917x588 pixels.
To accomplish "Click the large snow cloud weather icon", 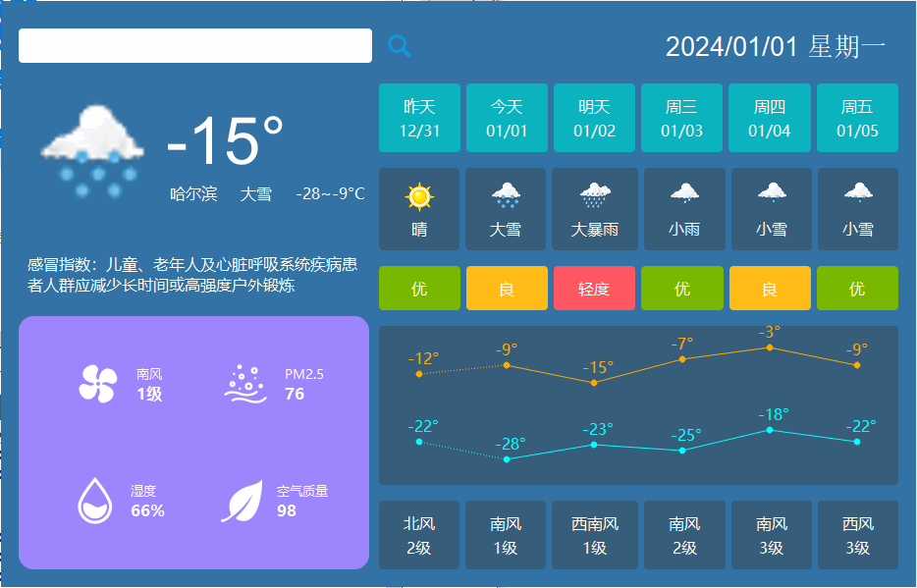I will (x=93, y=150).
